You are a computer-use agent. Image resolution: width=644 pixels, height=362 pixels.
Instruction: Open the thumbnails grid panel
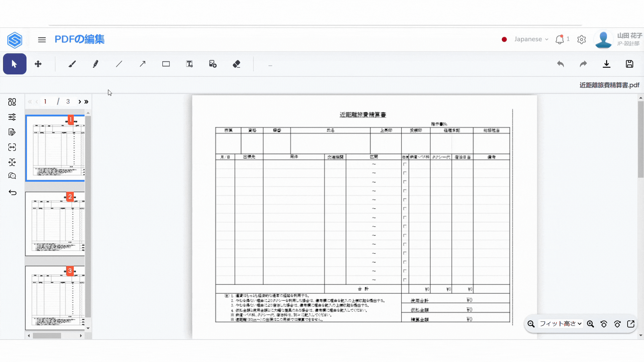point(12,102)
